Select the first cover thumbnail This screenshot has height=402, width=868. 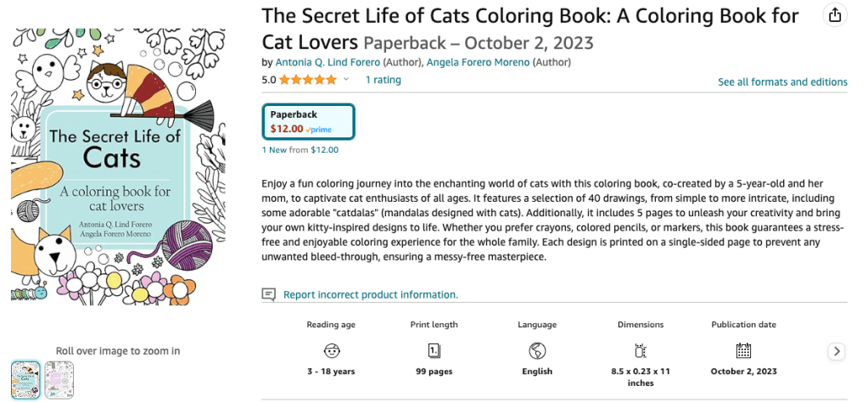pyautogui.click(x=25, y=379)
